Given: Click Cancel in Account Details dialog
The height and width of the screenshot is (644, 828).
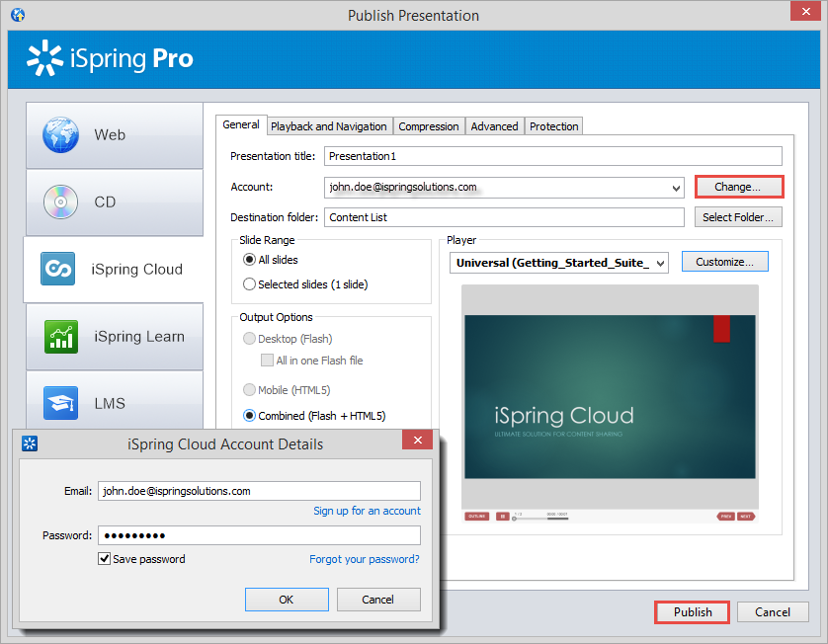Looking at the screenshot, I should (378, 600).
